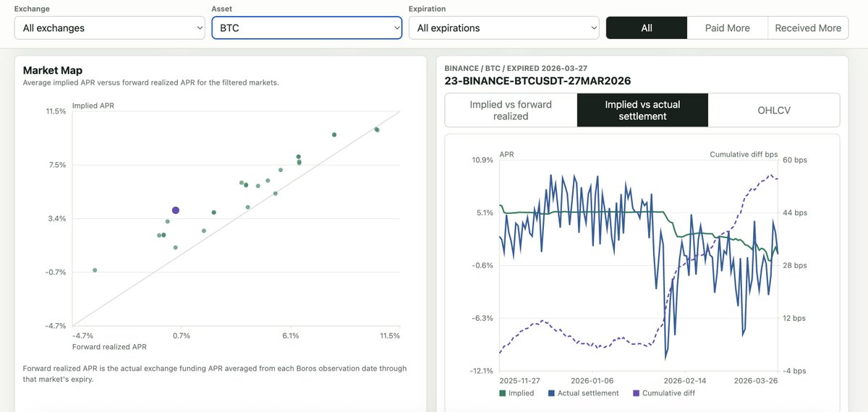Select the All filter button
This screenshot has width=868, height=412.
pyautogui.click(x=647, y=28)
